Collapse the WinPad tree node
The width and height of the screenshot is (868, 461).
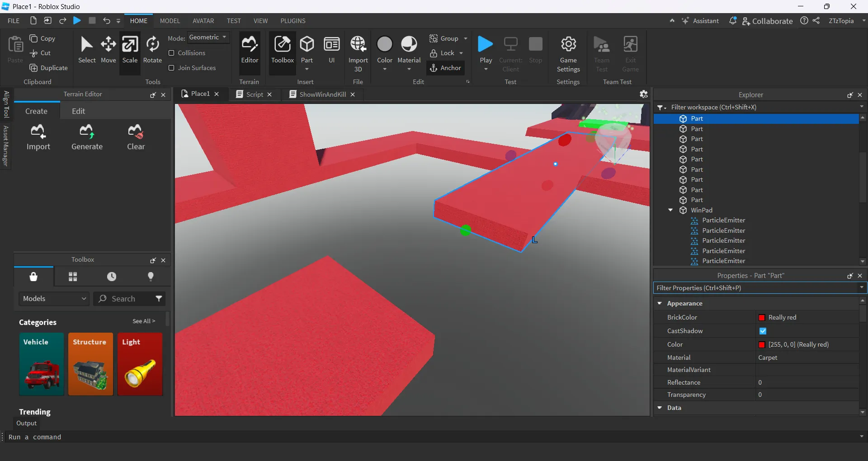(x=670, y=210)
